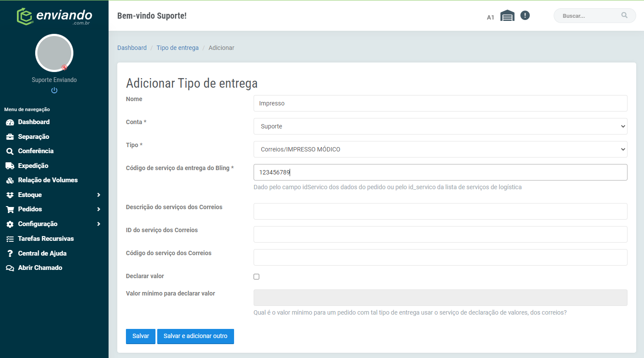Open the Suporte Enviando profile avatar

(x=54, y=53)
